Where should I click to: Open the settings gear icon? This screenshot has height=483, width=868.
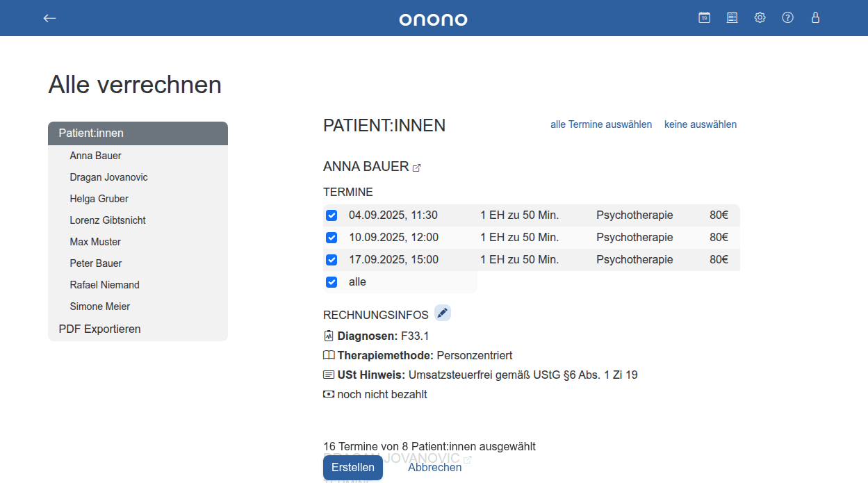(760, 17)
